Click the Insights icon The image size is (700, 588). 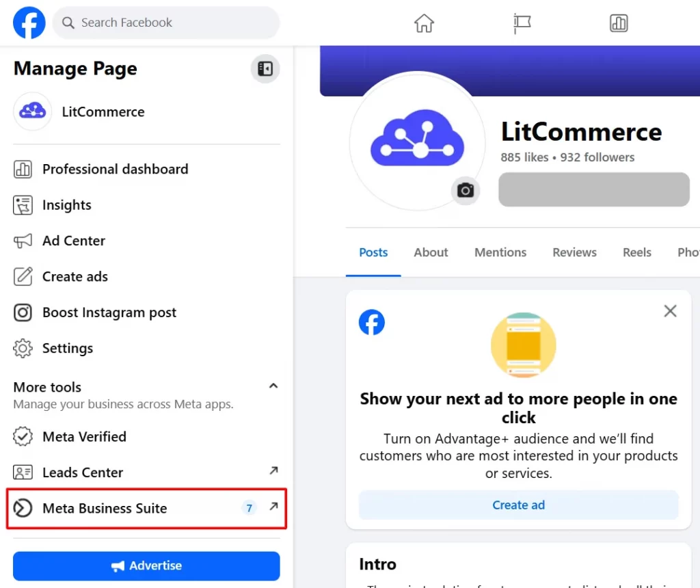pyautogui.click(x=23, y=205)
